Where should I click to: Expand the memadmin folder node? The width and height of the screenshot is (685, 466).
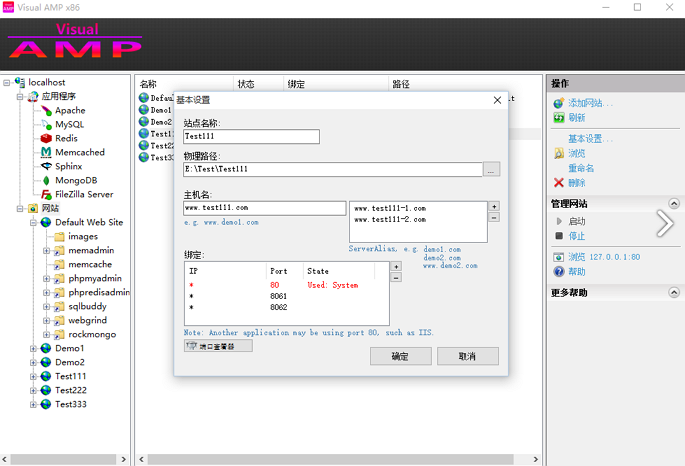point(46,251)
